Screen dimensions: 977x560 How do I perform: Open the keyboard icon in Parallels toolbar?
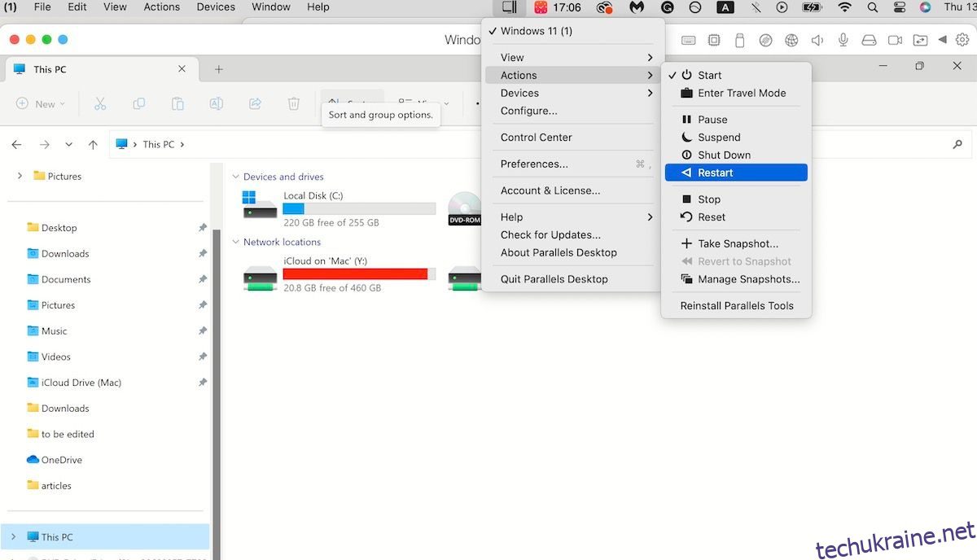(x=688, y=40)
